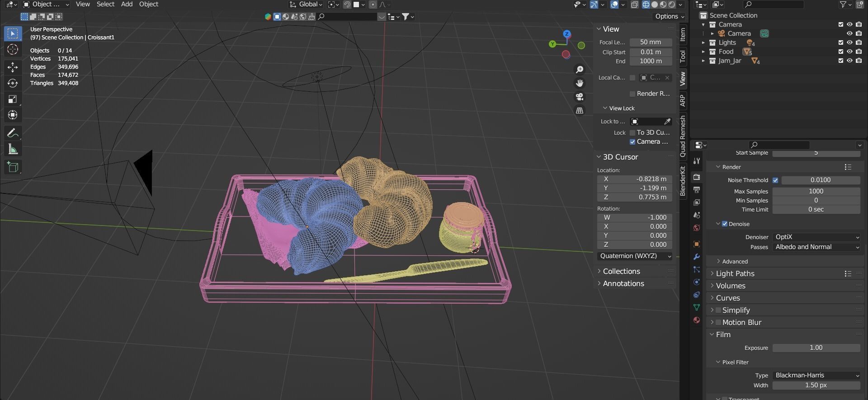Select the Annotate pencil tool

click(13, 133)
